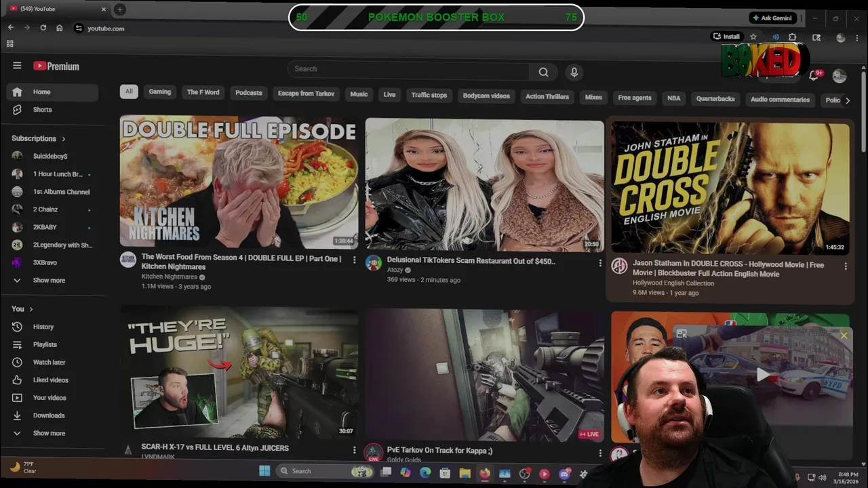
Task: Open Hollywood English Collection channel avatar
Action: click(x=619, y=266)
